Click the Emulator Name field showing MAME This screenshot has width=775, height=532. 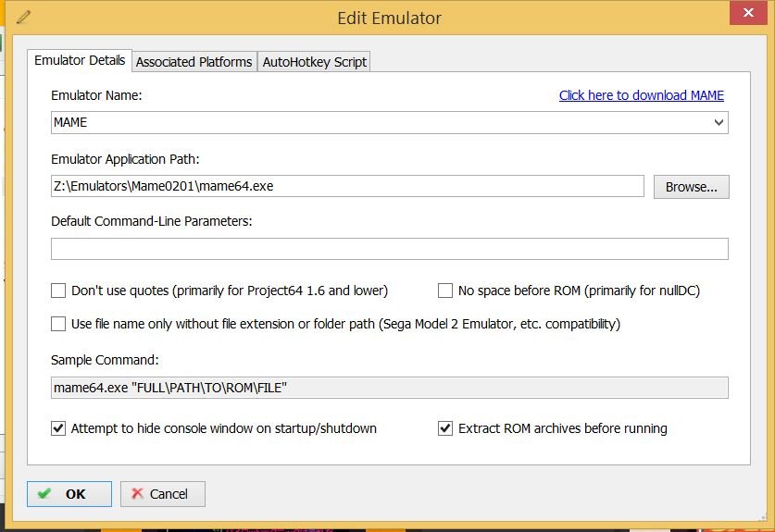tap(390, 122)
